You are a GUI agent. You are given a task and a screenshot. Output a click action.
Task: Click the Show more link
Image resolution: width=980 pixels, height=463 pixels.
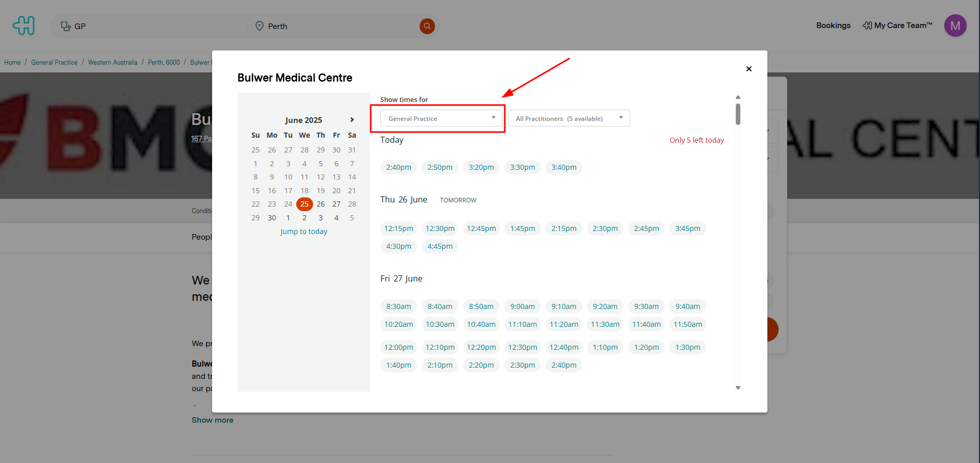[212, 420]
